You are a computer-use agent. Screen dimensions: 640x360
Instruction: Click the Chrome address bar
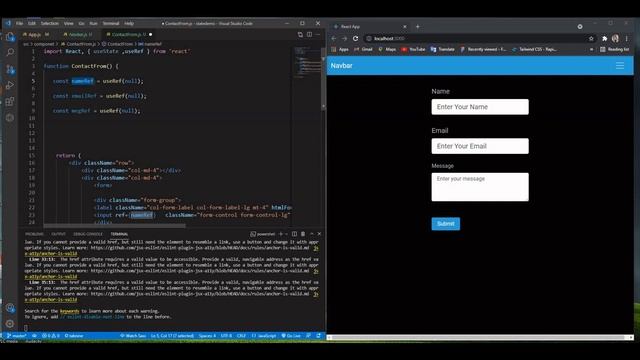click(480, 38)
